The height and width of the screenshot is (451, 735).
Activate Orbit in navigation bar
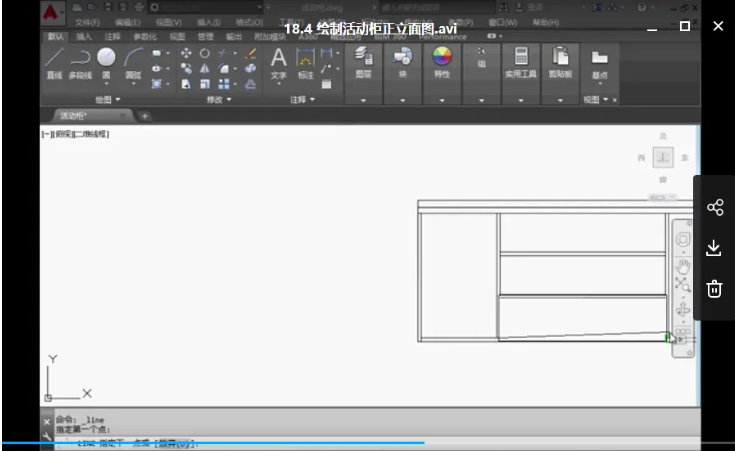[x=683, y=310]
